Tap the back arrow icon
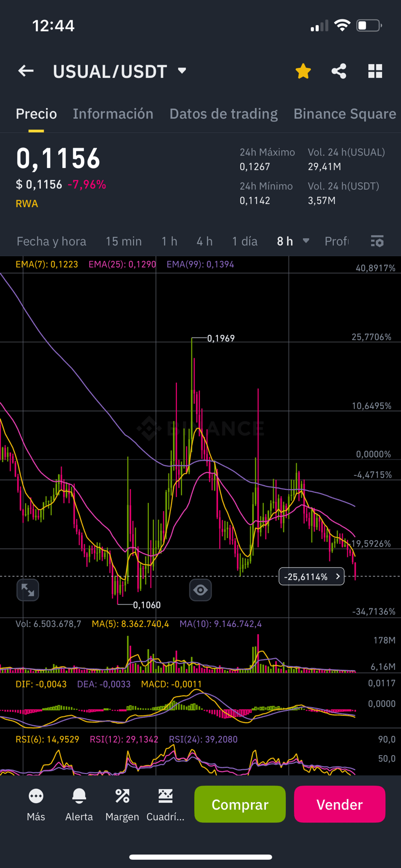This screenshot has height=868, width=401. coord(26,71)
